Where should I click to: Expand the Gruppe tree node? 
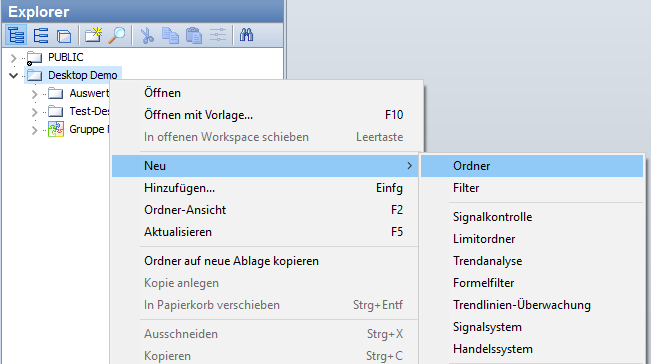(x=34, y=130)
